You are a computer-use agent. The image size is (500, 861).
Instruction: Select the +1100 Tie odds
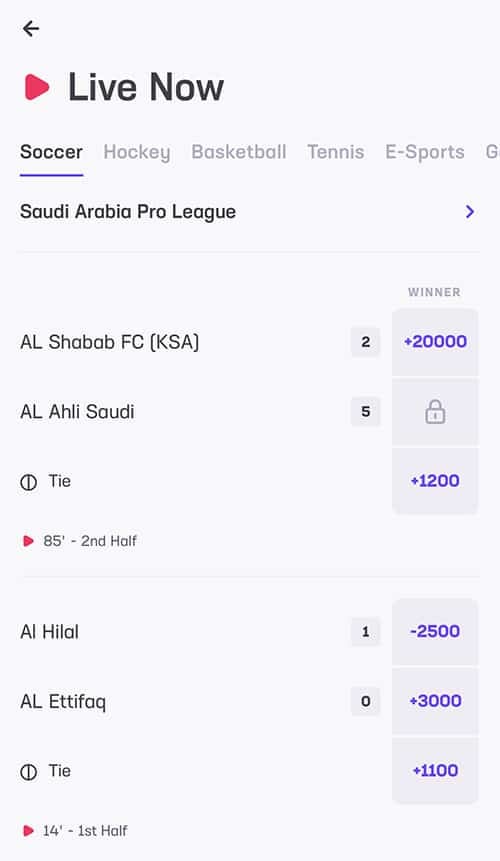(x=435, y=771)
